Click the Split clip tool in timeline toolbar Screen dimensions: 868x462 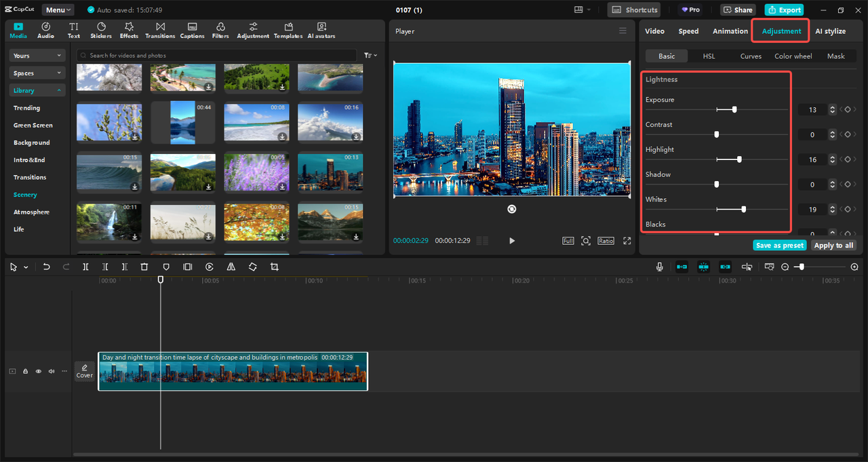(85, 267)
